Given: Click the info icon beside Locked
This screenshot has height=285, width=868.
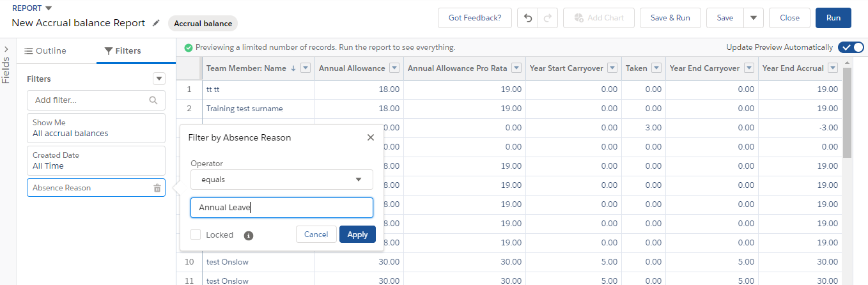Looking at the screenshot, I should click(x=249, y=235).
